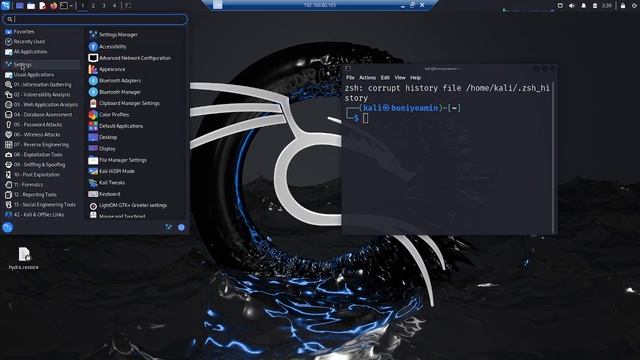
Task: Open 11 - Forensics category
Action: click(42, 184)
